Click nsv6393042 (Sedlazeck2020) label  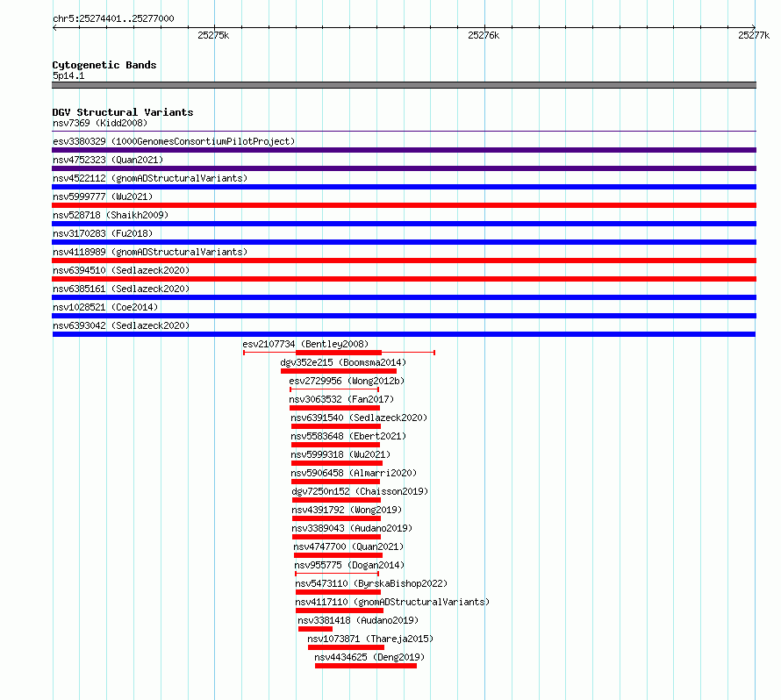click(121, 325)
